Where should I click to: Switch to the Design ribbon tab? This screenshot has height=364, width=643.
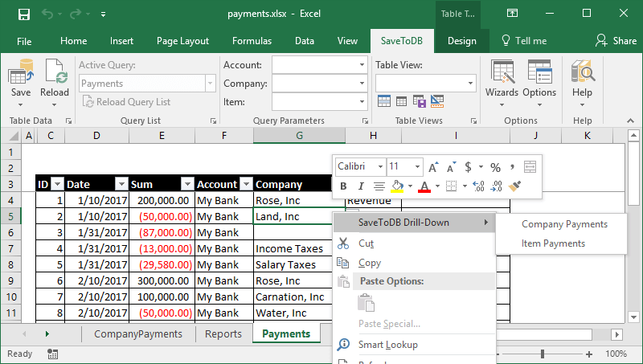[x=461, y=41]
